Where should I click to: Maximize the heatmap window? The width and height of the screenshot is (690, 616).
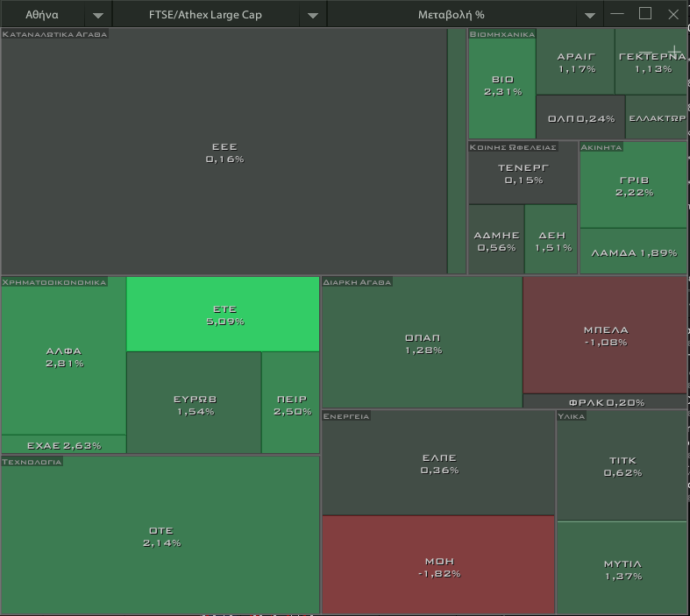(x=645, y=14)
